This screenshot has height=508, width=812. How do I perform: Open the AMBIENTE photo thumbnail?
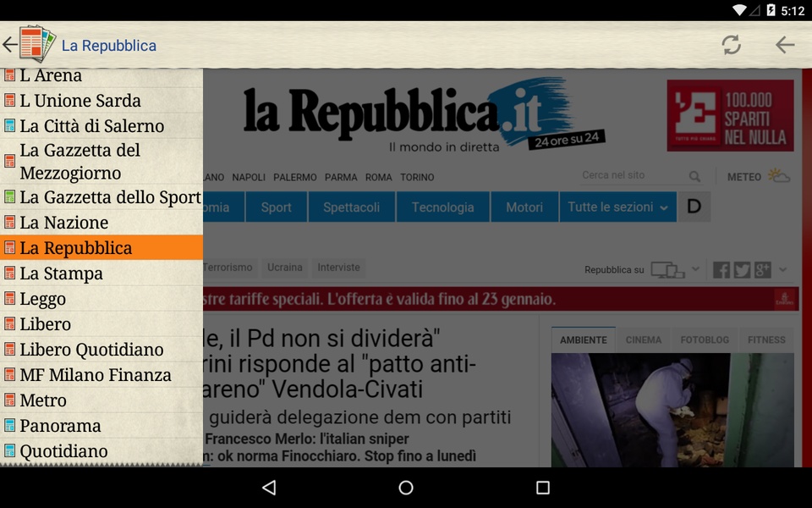pos(672,410)
